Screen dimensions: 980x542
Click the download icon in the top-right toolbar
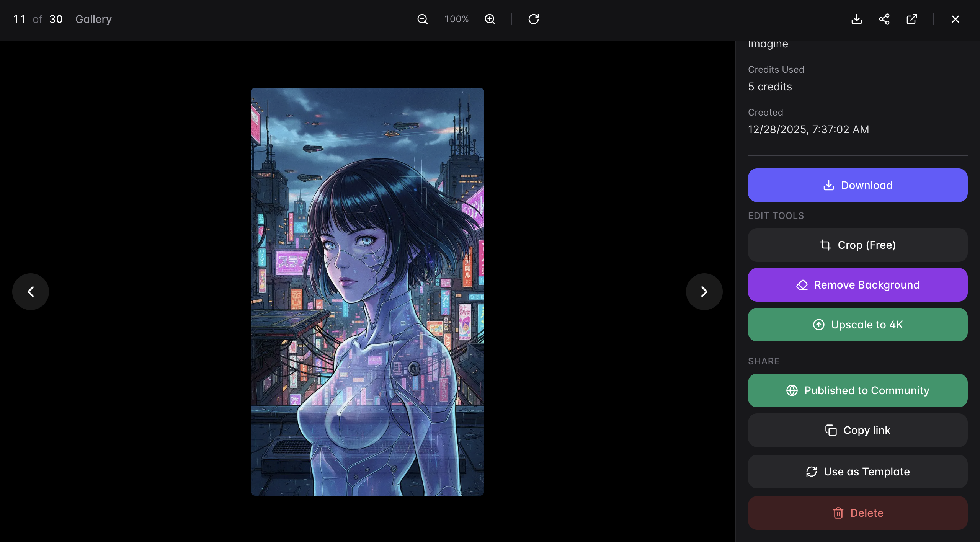[x=856, y=19]
